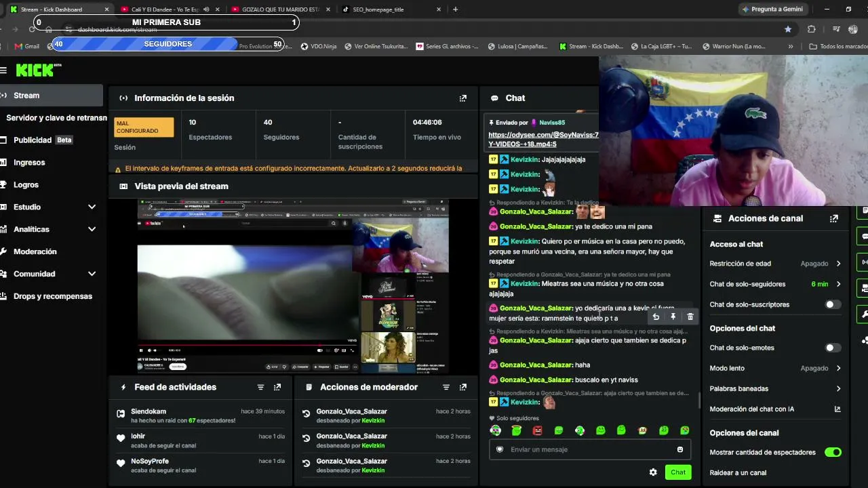Open the browser extensions puzzle icon
This screenshot has width=868, height=488.
pos(812,29)
